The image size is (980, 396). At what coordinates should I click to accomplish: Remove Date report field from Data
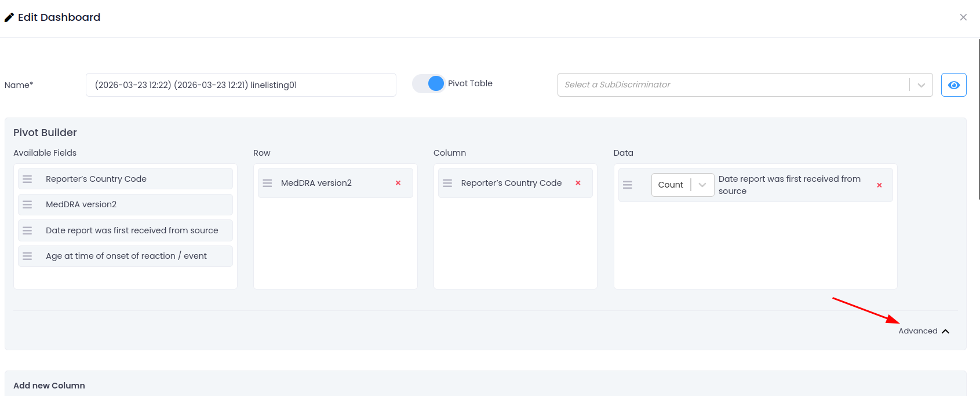[x=879, y=185]
